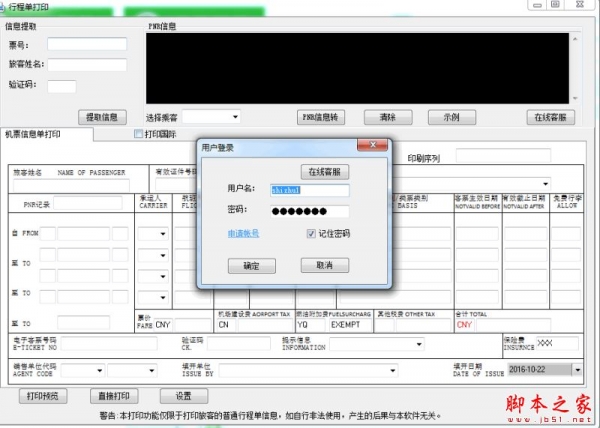Screen dimensions: 600x428
Task: Open 在线客服 inside the login dialog
Action: 324,172
